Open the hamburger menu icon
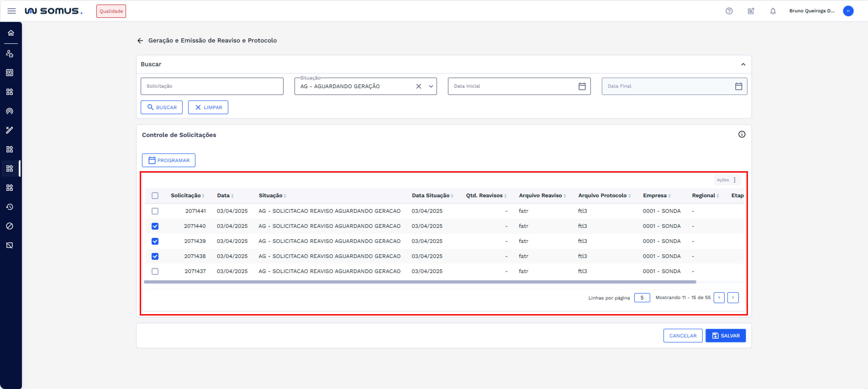868x389 pixels. pos(11,11)
